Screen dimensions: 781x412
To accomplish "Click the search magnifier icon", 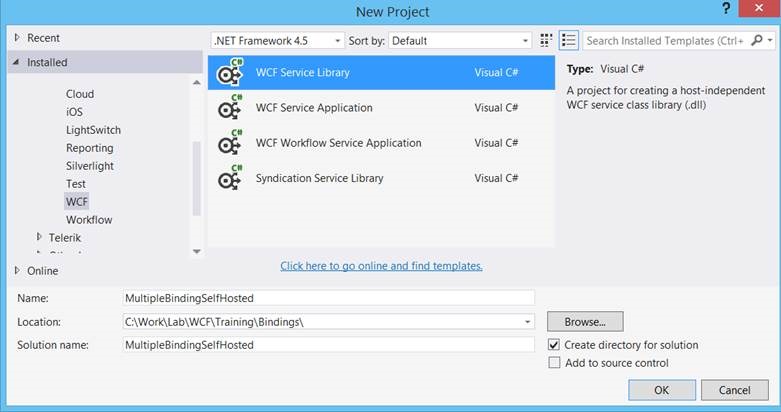I will pyautogui.click(x=757, y=41).
